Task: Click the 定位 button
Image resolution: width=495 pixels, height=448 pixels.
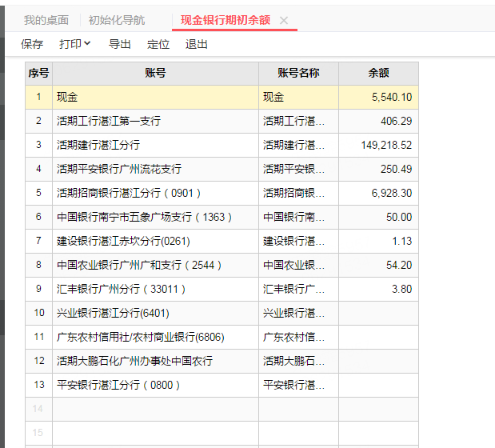Action: click(x=158, y=44)
